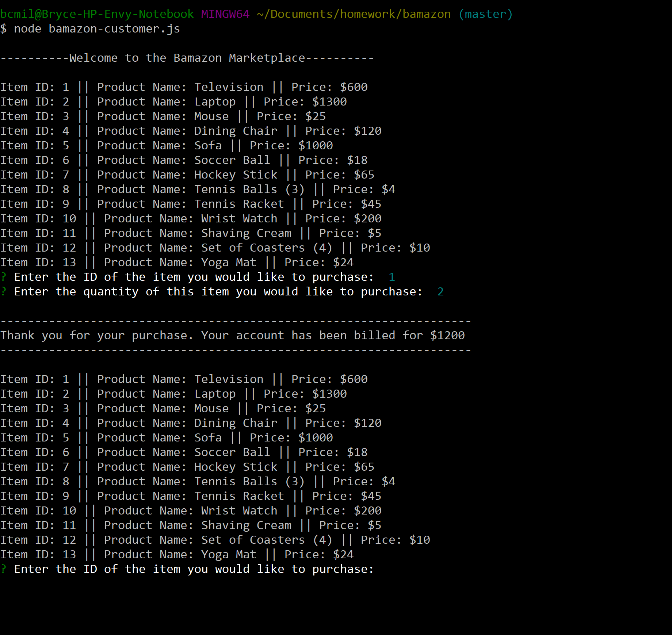
Task: Click the command 'node bamazon-customer.js'
Action: pos(97,29)
